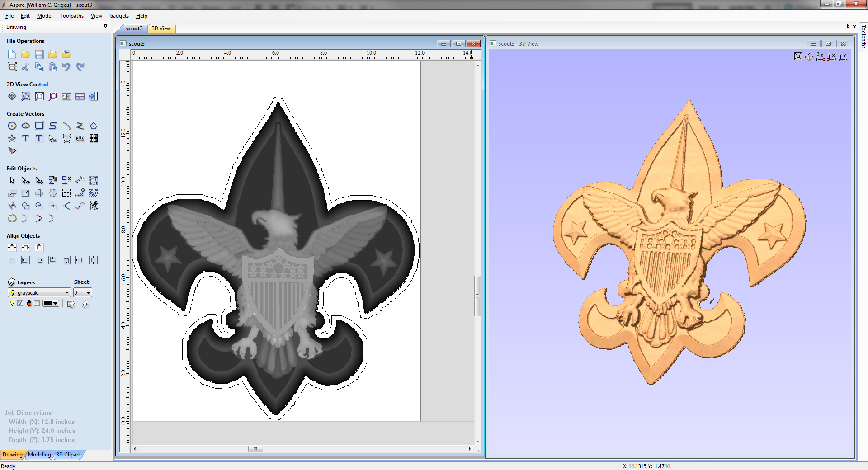
Task: Click the Cut scissors icon
Action: click(x=26, y=67)
